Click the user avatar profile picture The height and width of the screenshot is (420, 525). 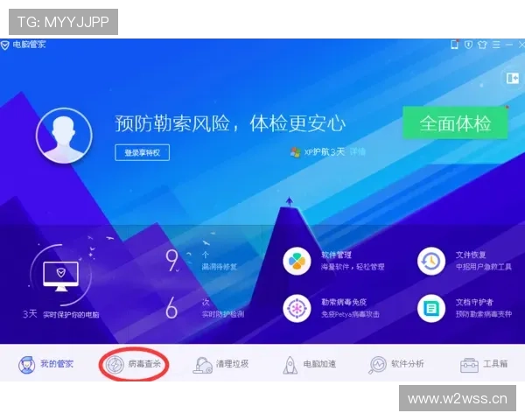tap(64, 137)
